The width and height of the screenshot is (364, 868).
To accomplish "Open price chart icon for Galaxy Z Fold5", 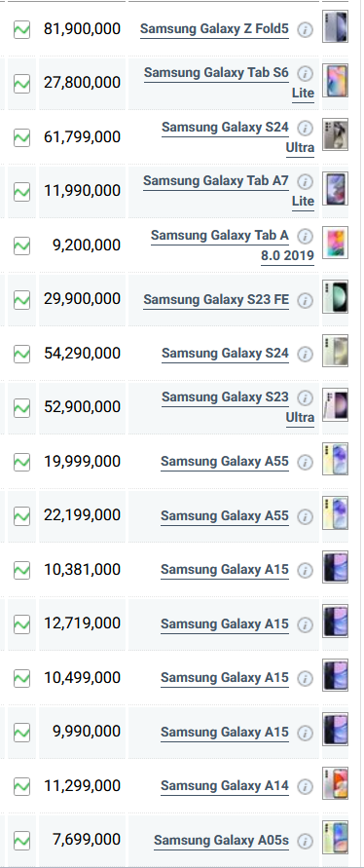I will 21,29.
